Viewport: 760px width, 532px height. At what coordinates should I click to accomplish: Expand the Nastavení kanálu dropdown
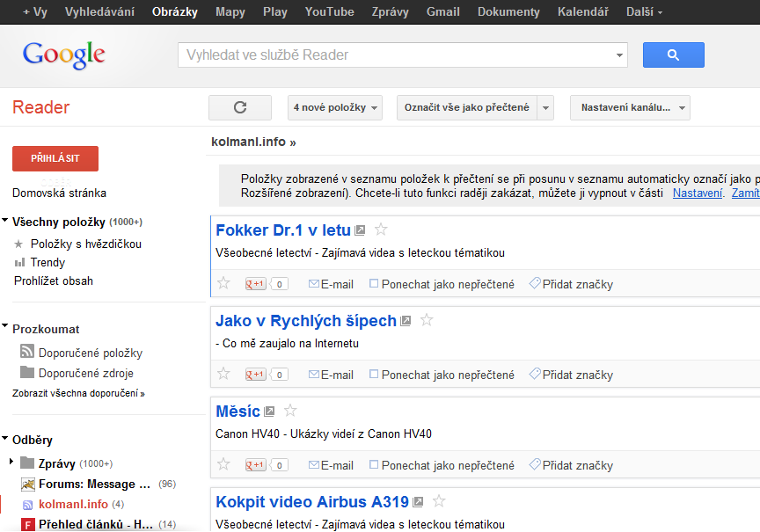click(629, 107)
